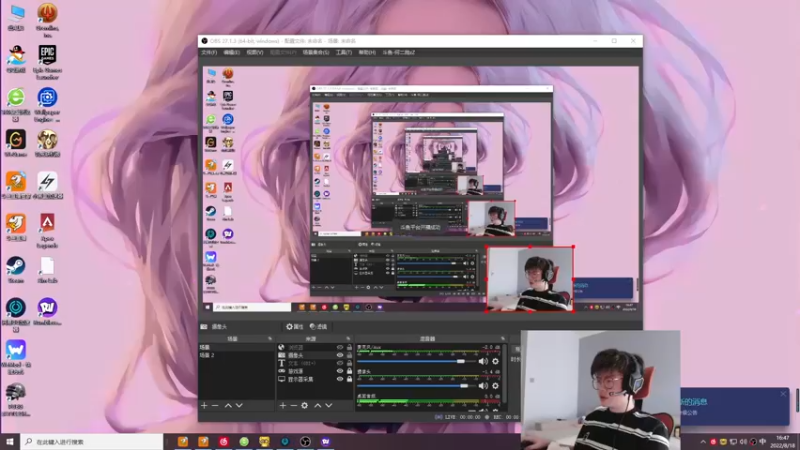Move selected source down with arrow
This screenshot has height=450, width=800.
point(329,406)
